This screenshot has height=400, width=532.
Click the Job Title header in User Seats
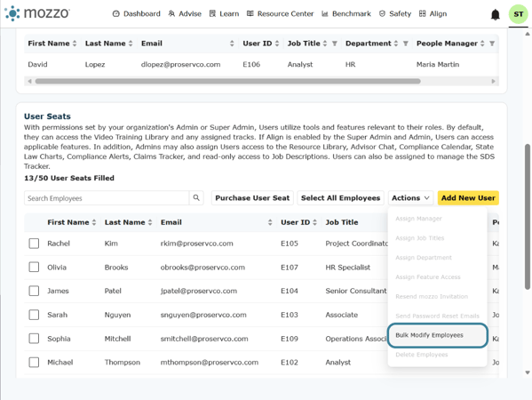click(342, 222)
